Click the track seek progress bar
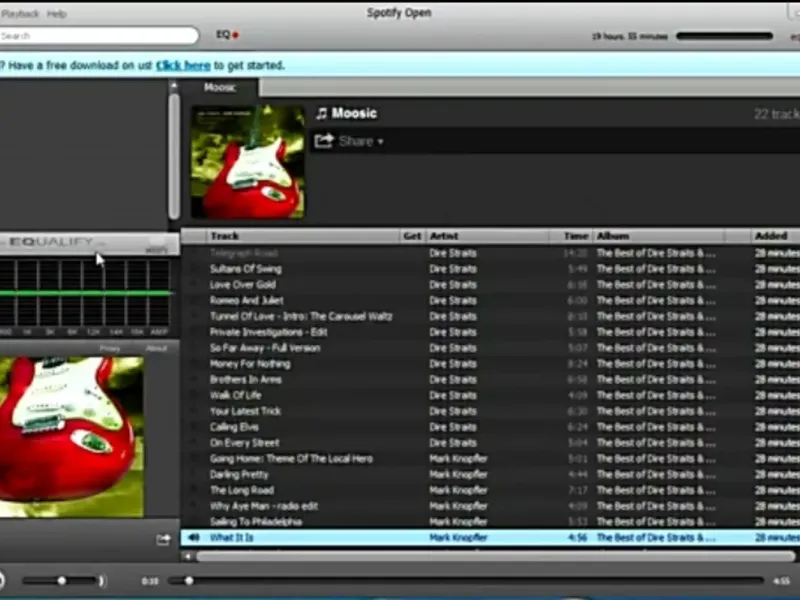 [x=466, y=581]
